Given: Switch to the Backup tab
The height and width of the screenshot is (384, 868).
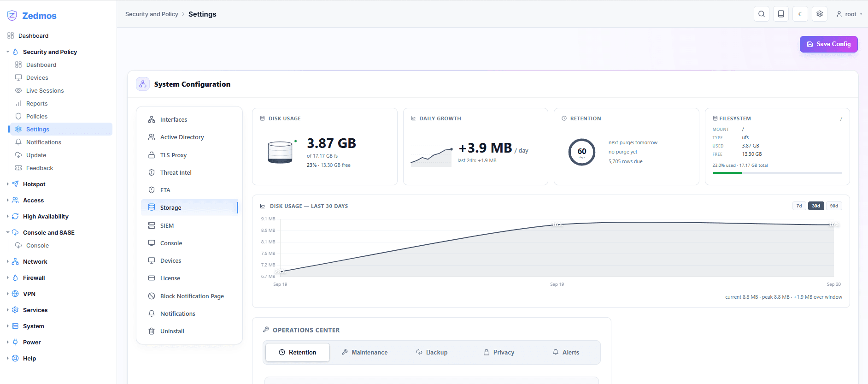Looking at the screenshot, I should (x=432, y=352).
